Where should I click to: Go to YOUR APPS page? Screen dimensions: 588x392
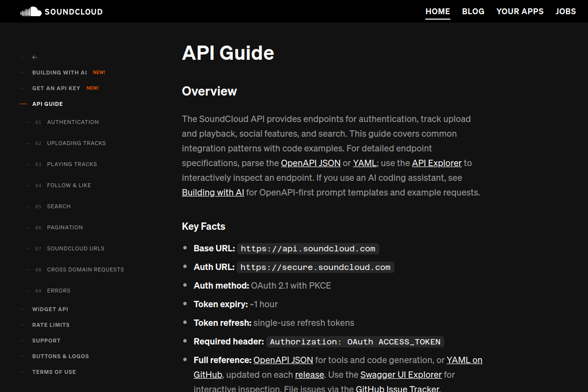pos(520,11)
